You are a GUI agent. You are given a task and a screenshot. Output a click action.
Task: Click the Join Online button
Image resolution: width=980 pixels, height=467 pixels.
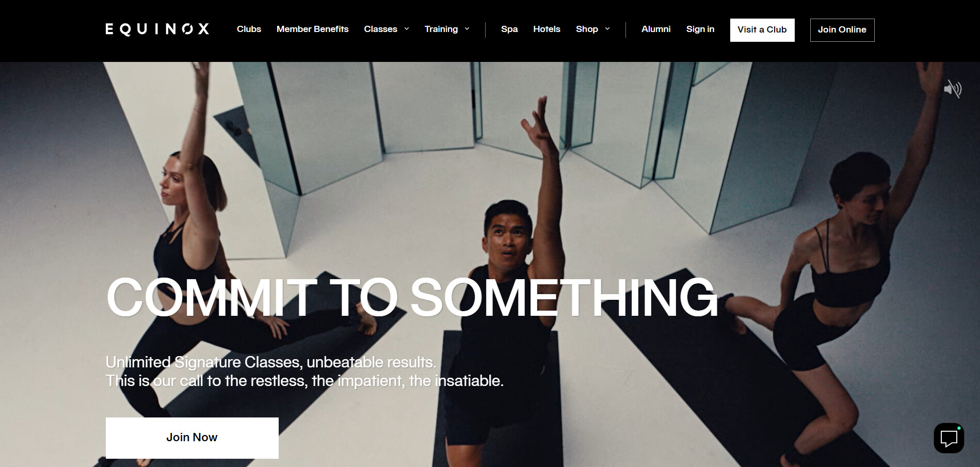[842, 30]
